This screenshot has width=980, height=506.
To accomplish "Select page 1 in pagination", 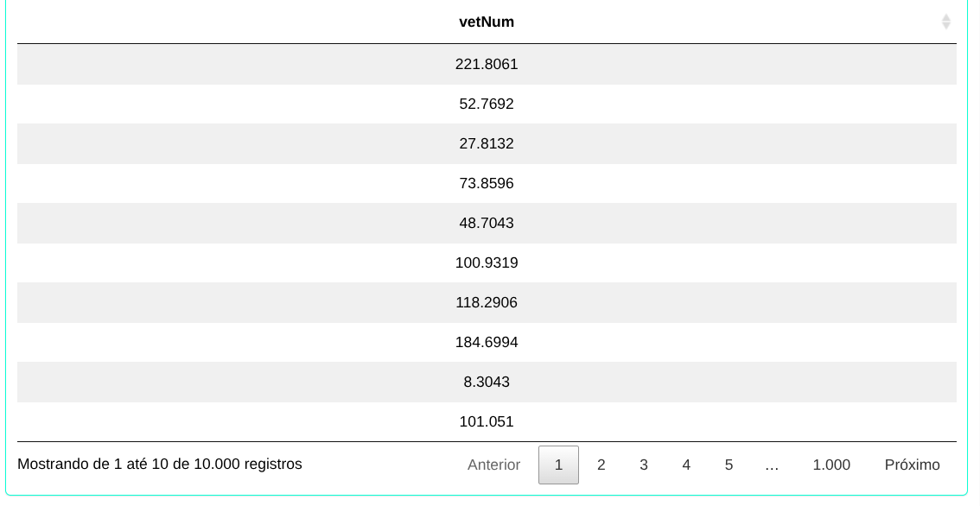I will 558,465.
